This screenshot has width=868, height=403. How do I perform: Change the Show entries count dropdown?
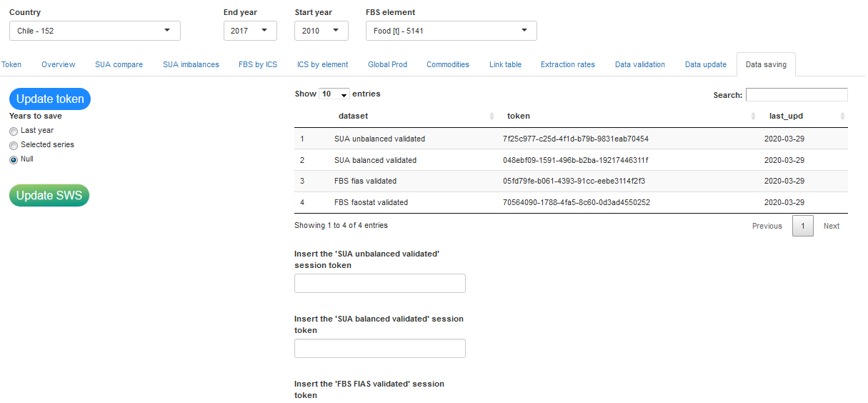coord(334,94)
